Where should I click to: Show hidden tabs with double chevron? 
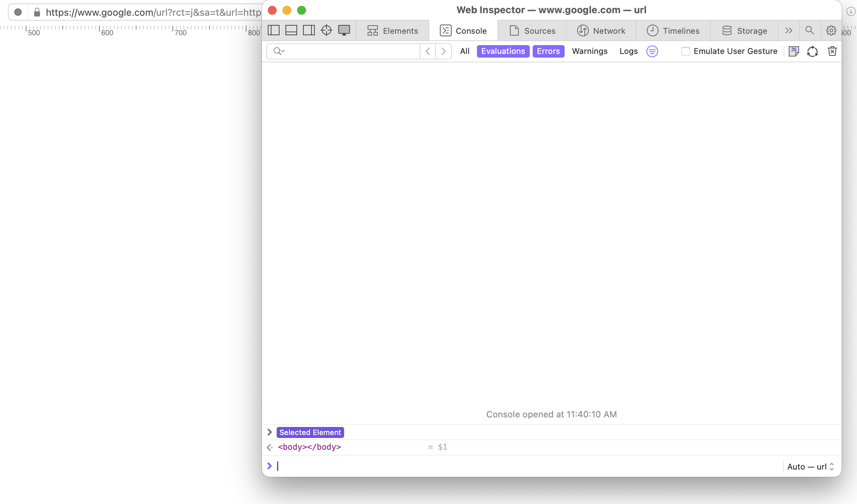point(789,30)
